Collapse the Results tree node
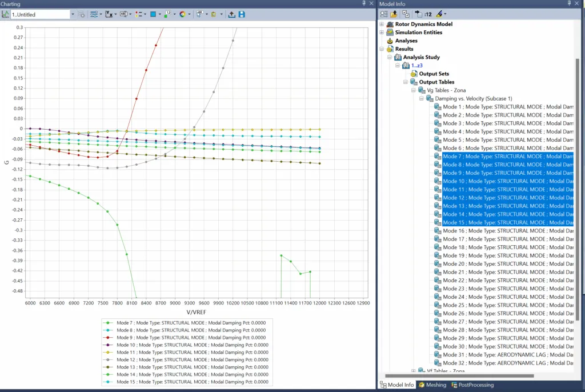This screenshot has width=585, height=392. tap(382, 49)
